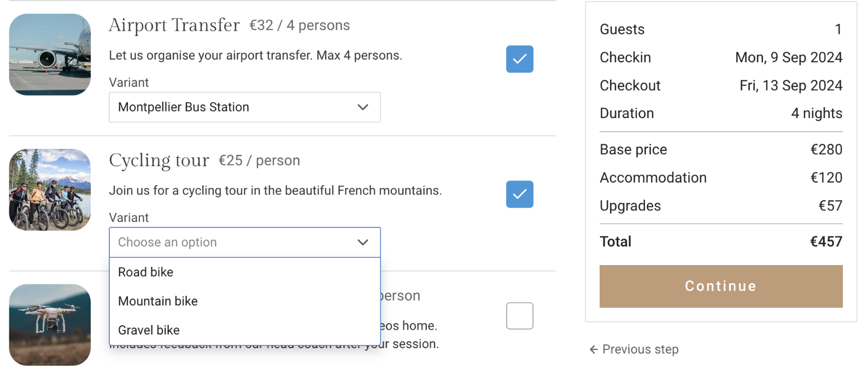Viewport: 868px width, 375px height.
Task: Select Mountain bike option
Action: pos(245,301)
